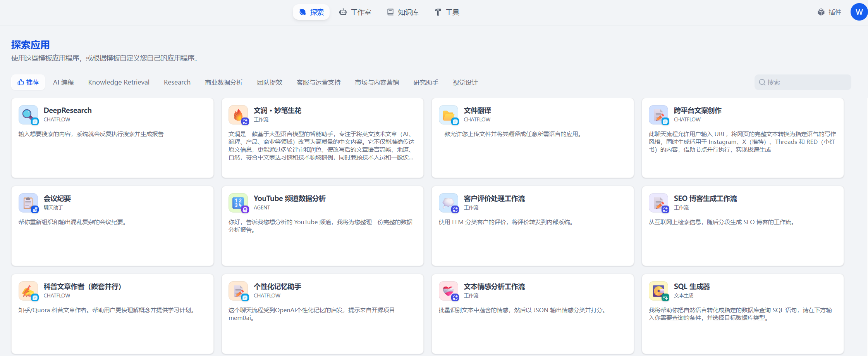Open the 知识库 tab

(x=403, y=12)
